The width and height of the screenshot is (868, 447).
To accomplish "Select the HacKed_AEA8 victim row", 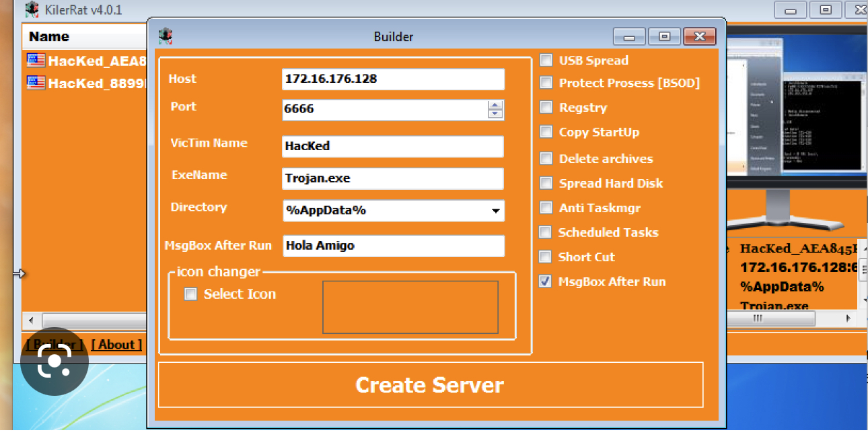I will pos(86,61).
